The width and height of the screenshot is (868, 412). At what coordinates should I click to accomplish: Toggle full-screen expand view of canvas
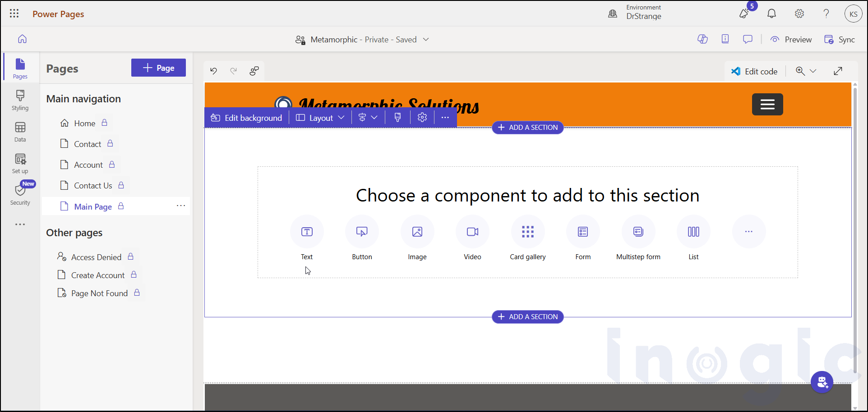click(x=838, y=71)
